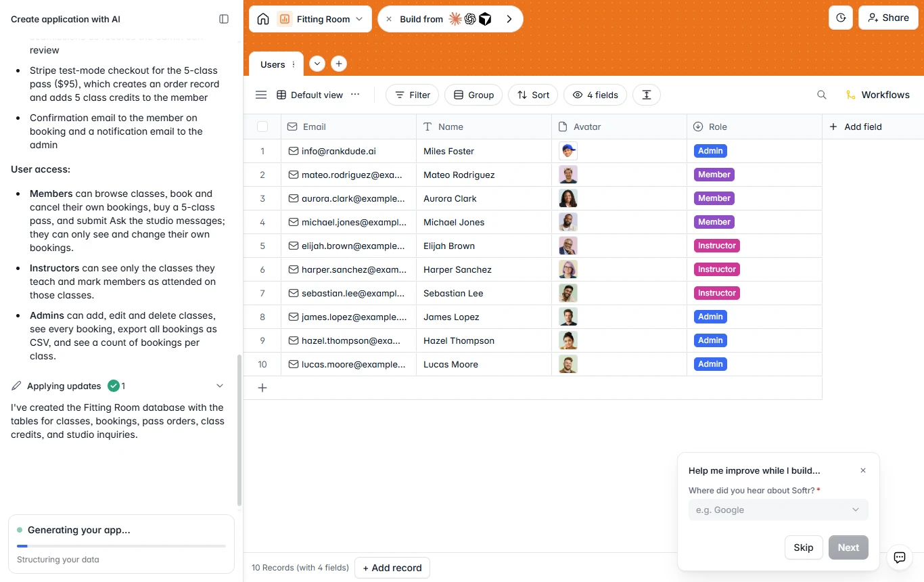Add field to the table
Viewport: 924px width, 582px height.
pos(856,127)
